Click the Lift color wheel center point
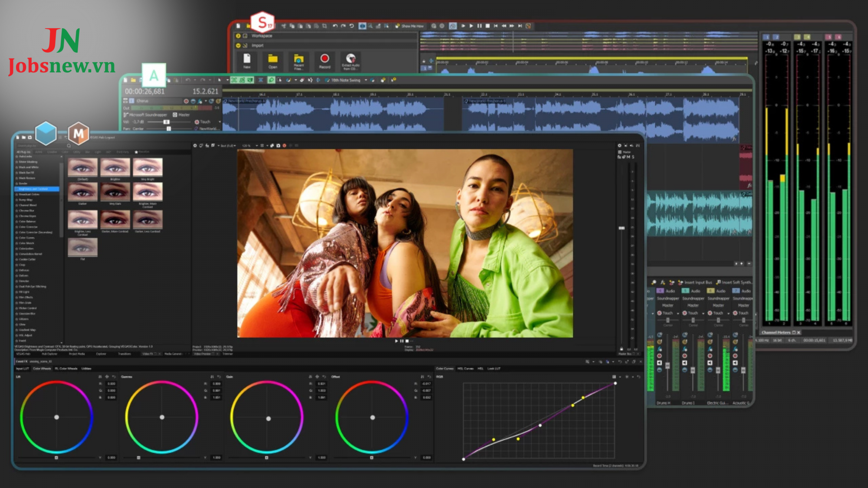868x488 pixels. (56, 417)
